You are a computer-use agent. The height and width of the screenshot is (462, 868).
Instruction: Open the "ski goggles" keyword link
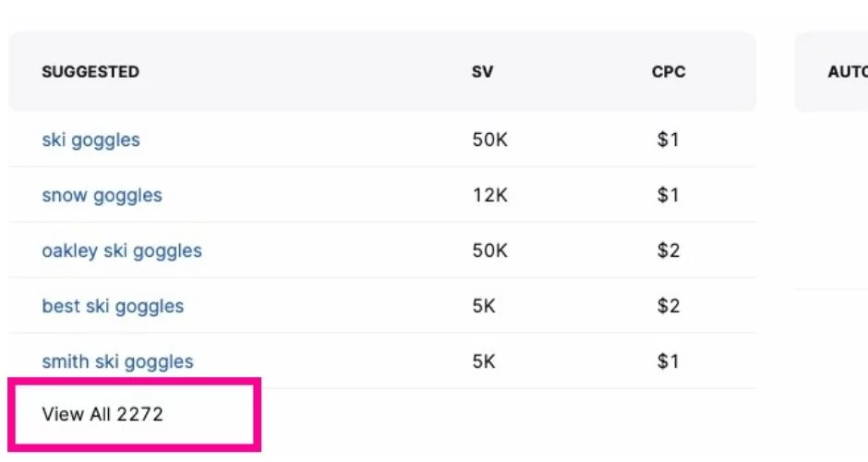[90, 140]
